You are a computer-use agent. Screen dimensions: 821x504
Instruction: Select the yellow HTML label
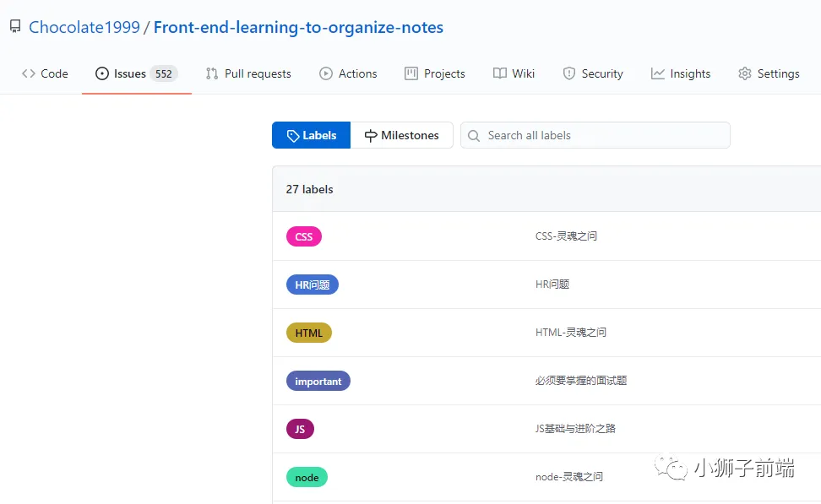tap(309, 333)
